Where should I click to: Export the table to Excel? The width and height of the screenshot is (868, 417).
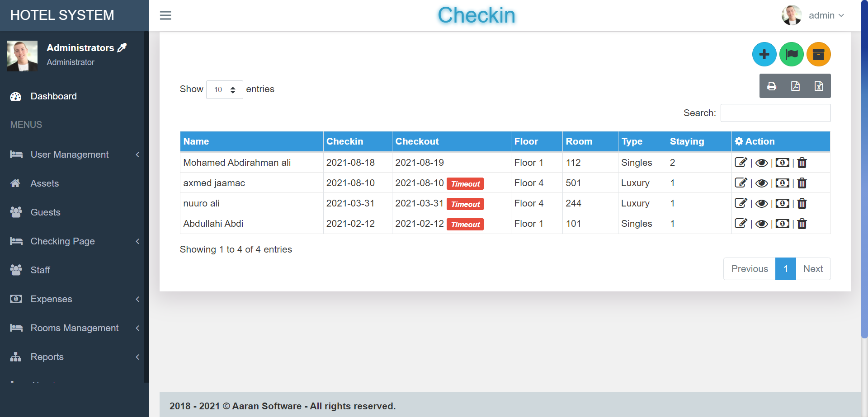[819, 86]
